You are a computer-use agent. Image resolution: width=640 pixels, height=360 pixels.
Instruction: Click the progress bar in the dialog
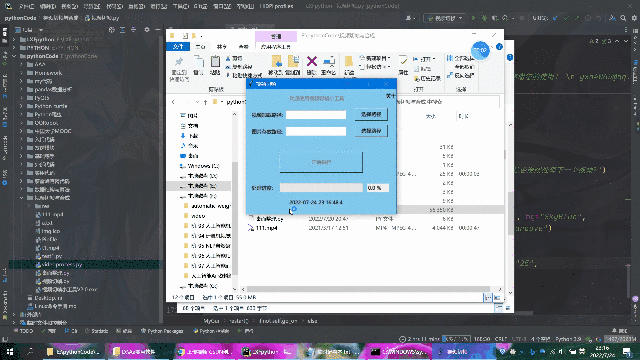point(321,188)
